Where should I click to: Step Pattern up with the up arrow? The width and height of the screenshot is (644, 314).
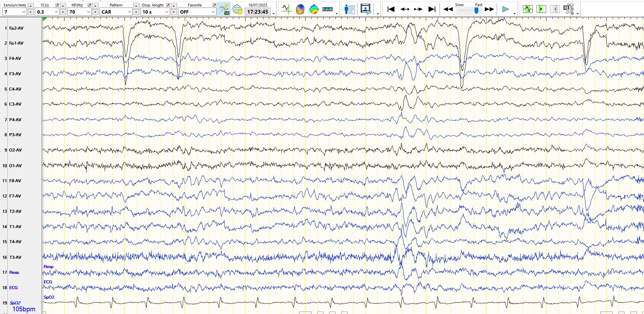tap(136, 6)
